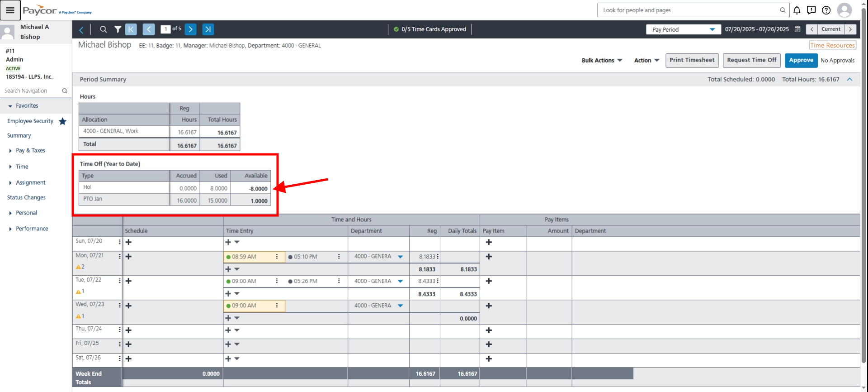Screen dimensions: 868x392
Task: Add pay item for Monday 07/21
Action: pos(489,257)
